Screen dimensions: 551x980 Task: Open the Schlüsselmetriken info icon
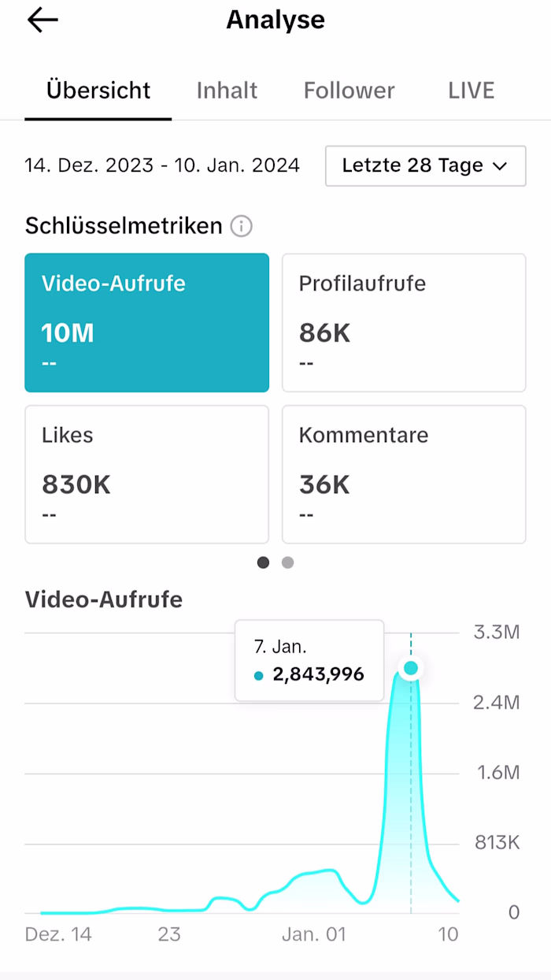pyautogui.click(x=242, y=226)
